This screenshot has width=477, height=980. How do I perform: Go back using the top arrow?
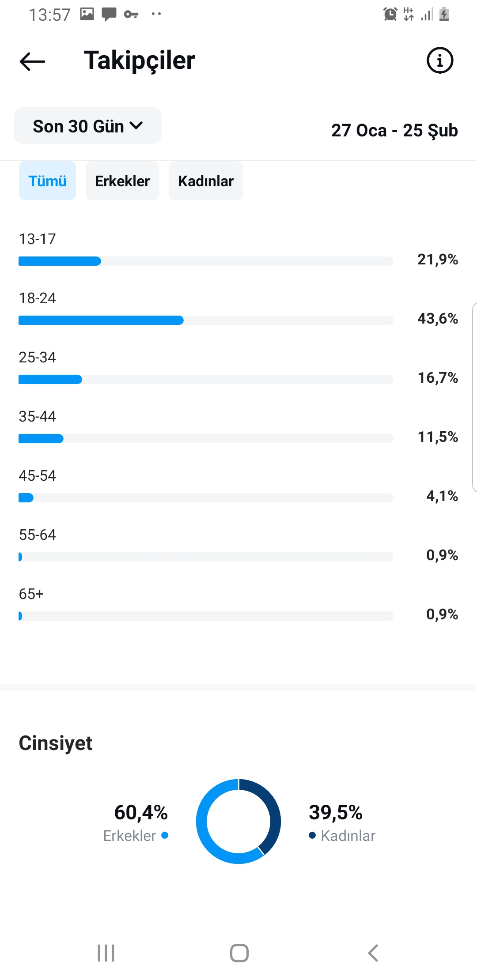tap(32, 61)
